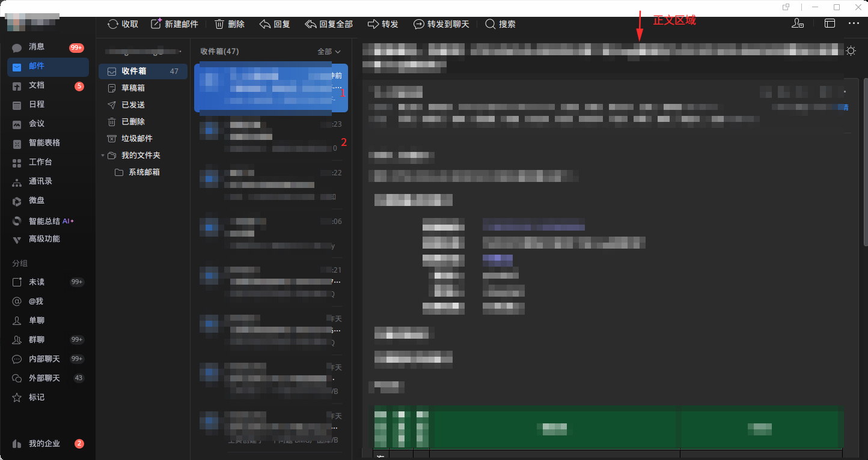
Task: Select the 系统邮箱 subfolder
Action: (143, 172)
